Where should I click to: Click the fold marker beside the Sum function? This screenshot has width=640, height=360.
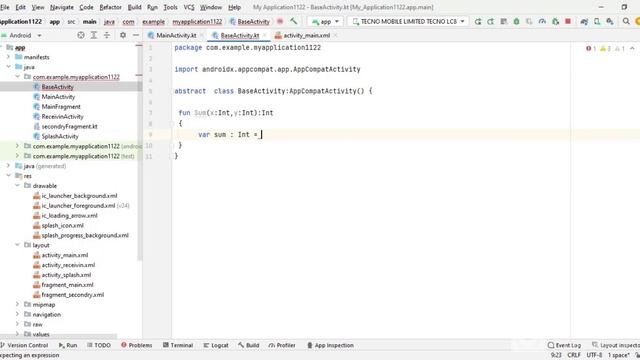click(x=172, y=124)
